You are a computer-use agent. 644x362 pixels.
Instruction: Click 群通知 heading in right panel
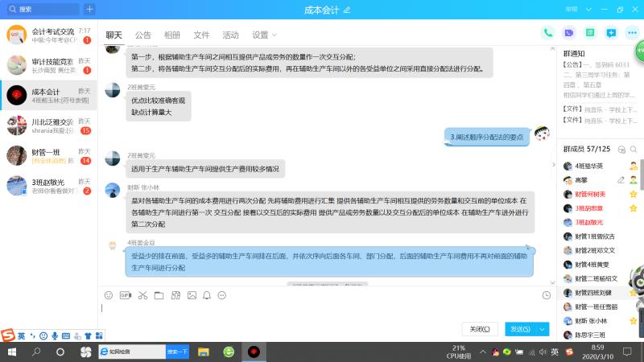574,53
